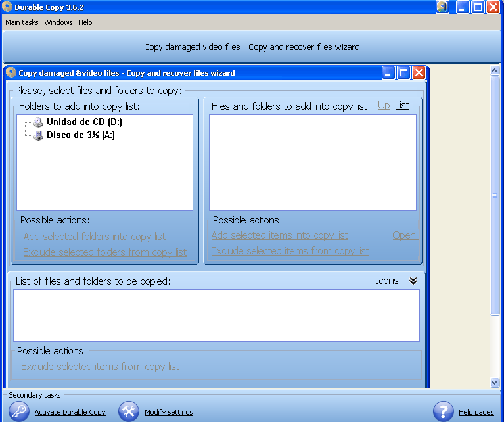Minimize the wizard window
Screen dimensions: 504x422
(388, 73)
